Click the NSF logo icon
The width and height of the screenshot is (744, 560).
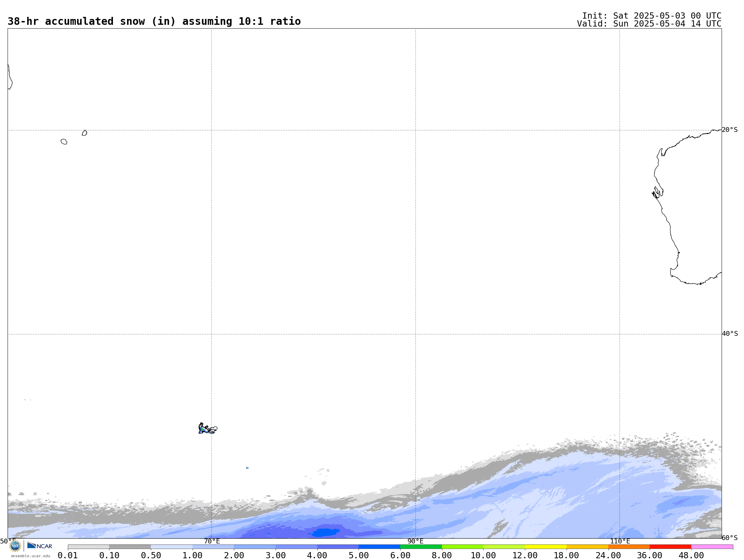pyautogui.click(x=15, y=546)
